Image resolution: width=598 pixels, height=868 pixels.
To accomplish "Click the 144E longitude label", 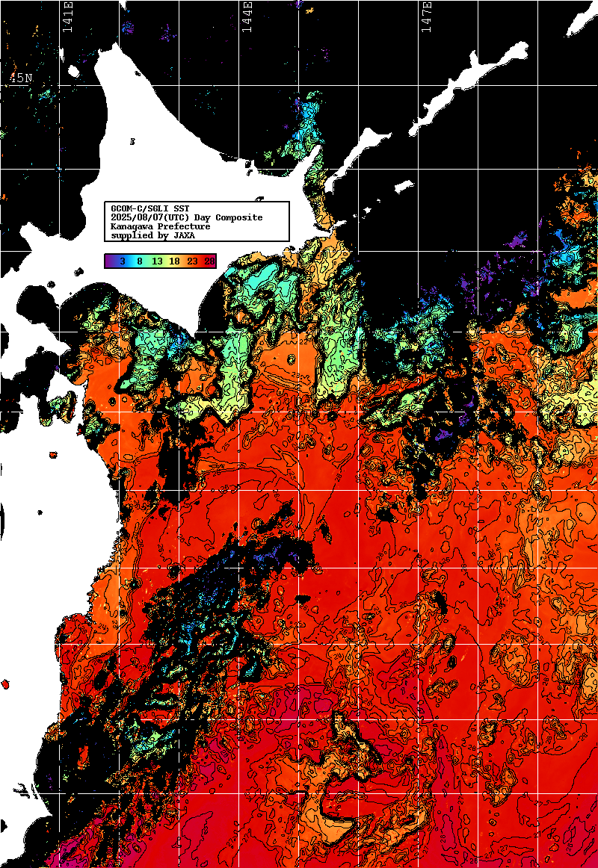I will click(x=247, y=17).
